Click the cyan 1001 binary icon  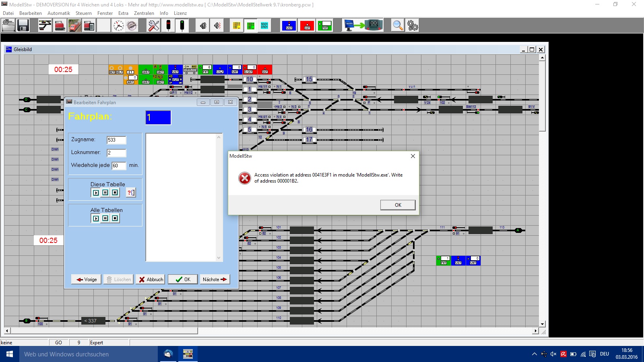pyautogui.click(x=264, y=25)
